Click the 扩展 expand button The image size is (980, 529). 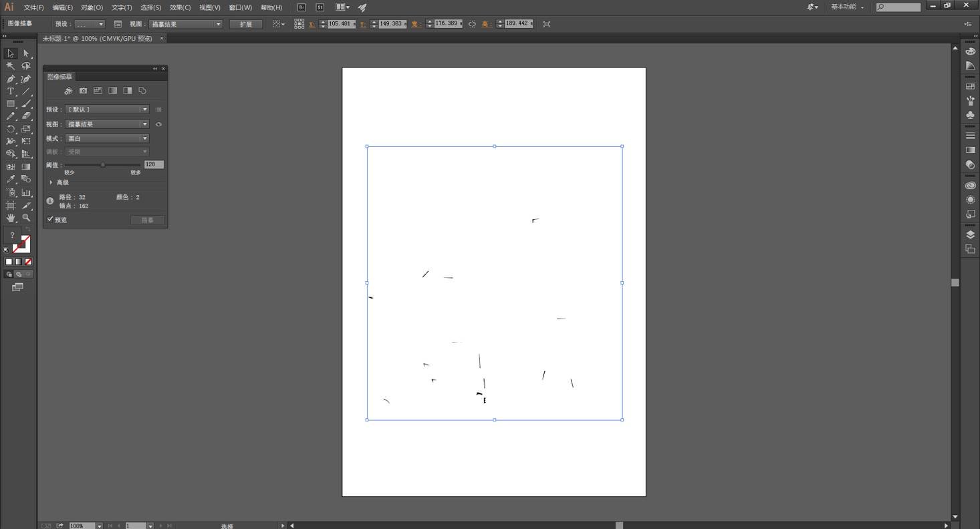pyautogui.click(x=246, y=24)
